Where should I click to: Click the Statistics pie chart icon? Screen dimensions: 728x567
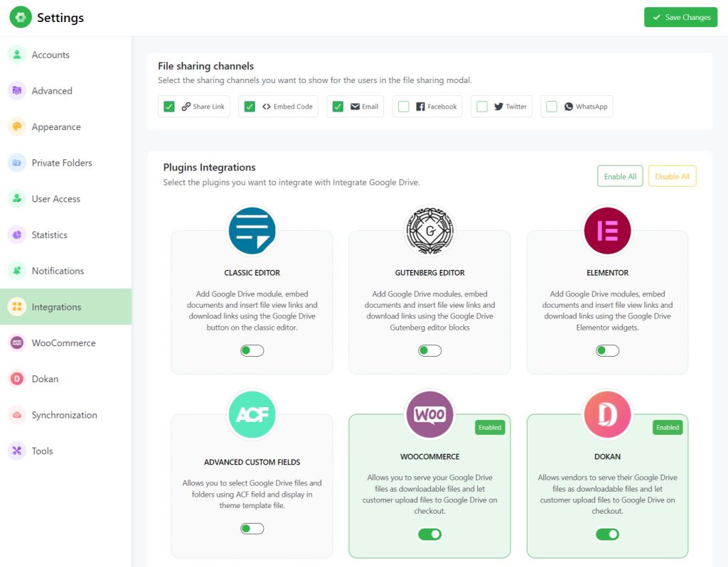pyautogui.click(x=17, y=234)
